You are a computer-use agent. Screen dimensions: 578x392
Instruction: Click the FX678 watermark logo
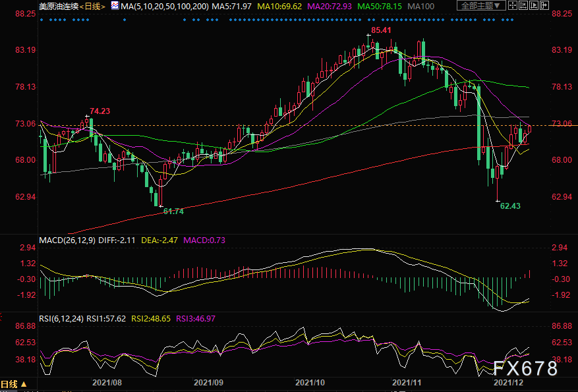pos(525,369)
